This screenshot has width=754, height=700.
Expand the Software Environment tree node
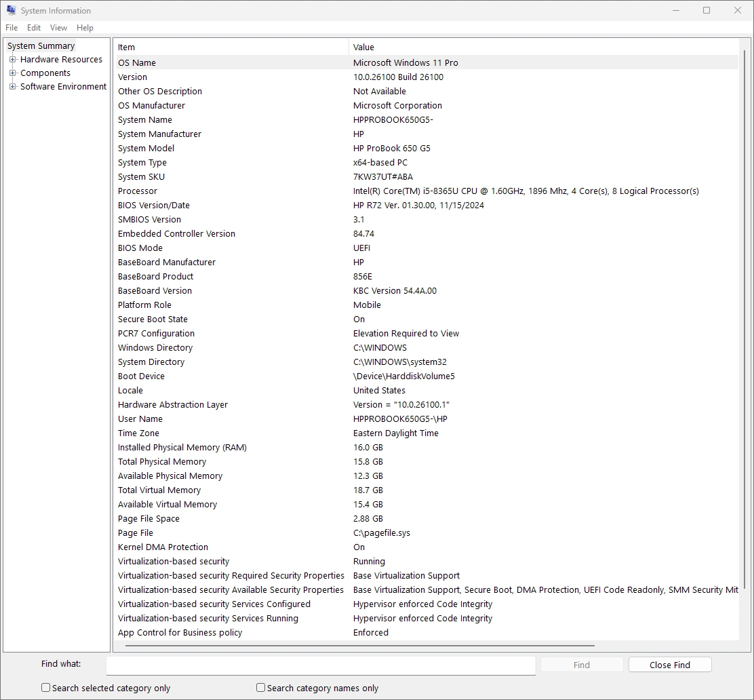tap(12, 87)
